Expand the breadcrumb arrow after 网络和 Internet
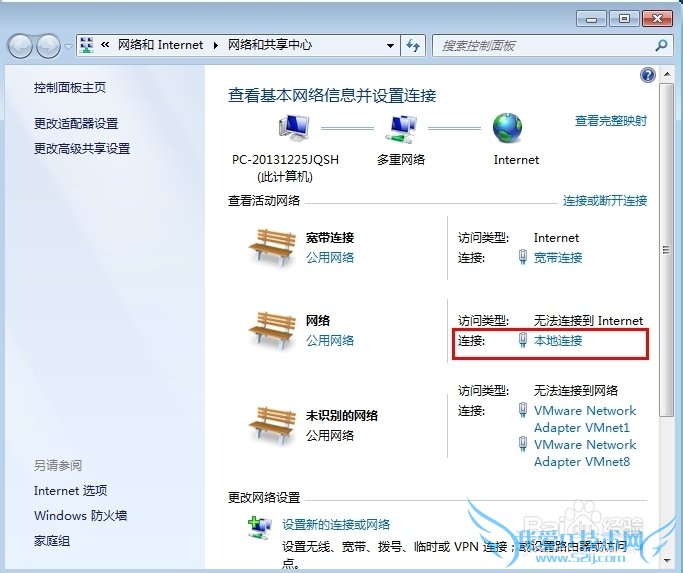 pyautogui.click(x=216, y=45)
